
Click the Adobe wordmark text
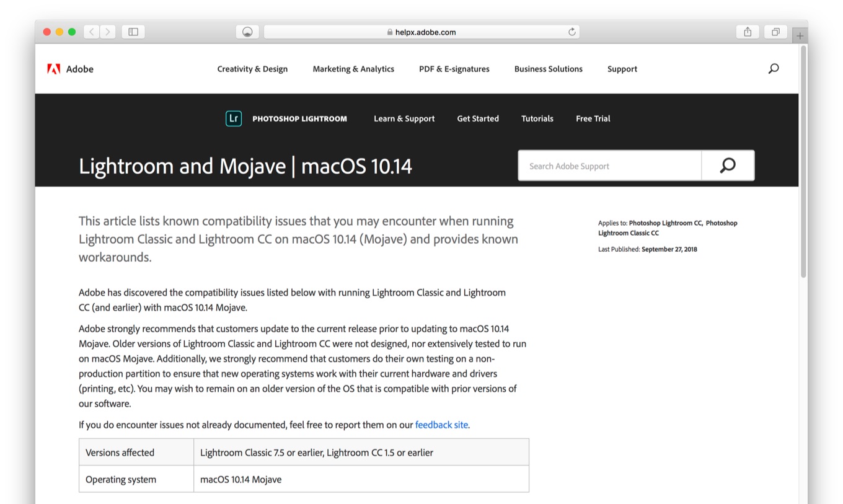pyautogui.click(x=80, y=69)
